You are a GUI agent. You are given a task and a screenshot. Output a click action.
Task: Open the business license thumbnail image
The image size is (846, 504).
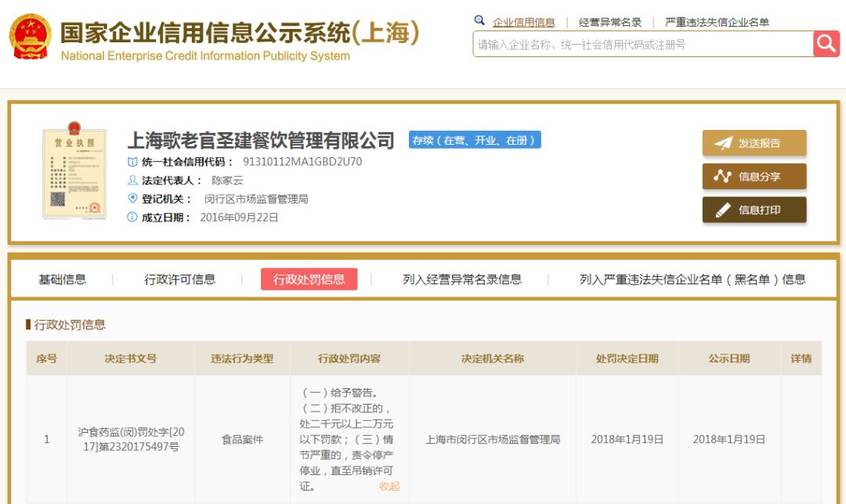74,171
